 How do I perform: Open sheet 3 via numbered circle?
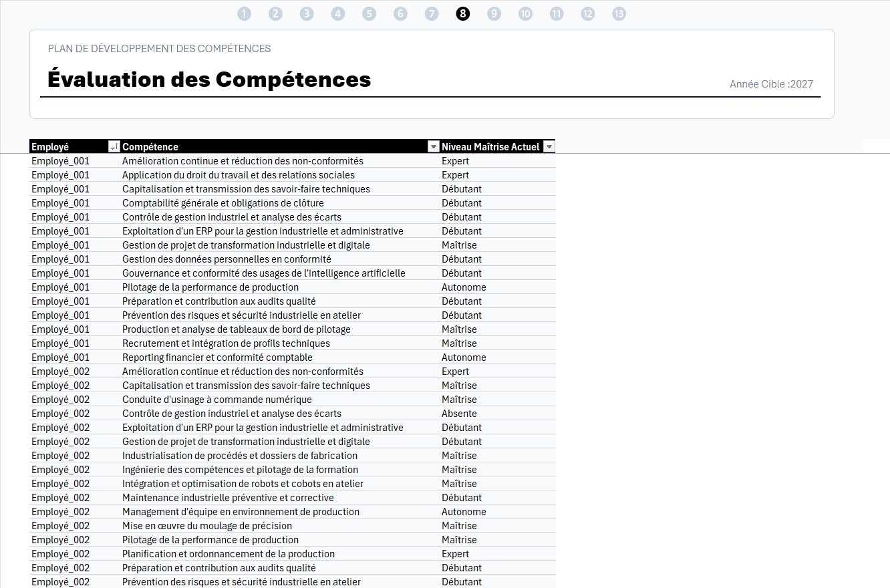point(307,13)
